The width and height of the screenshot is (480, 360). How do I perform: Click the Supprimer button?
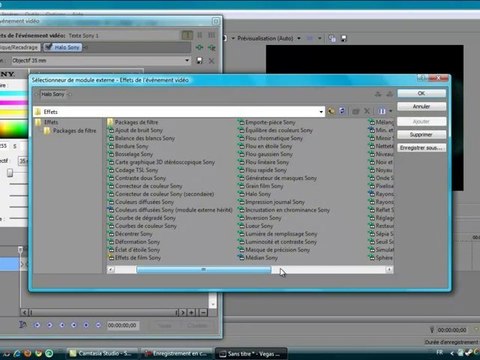point(421,134)
